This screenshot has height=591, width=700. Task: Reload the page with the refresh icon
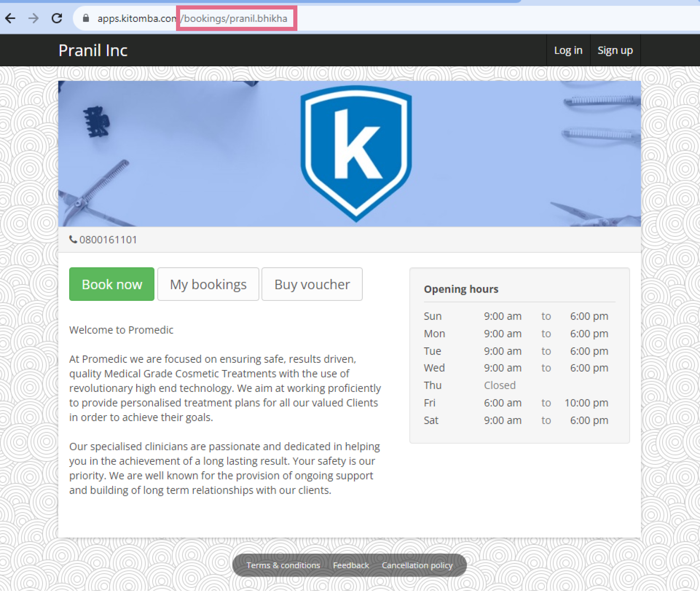click(57, 18)
